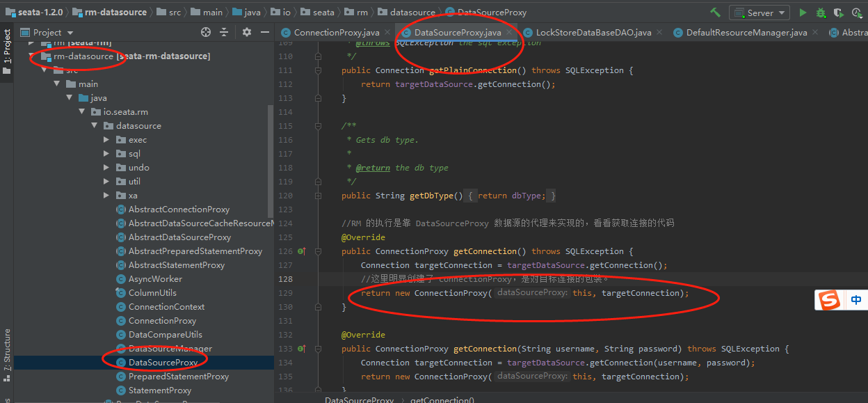Select DataCompareUtils class in tree
The image size is (868, 403).
pos(166,334)
